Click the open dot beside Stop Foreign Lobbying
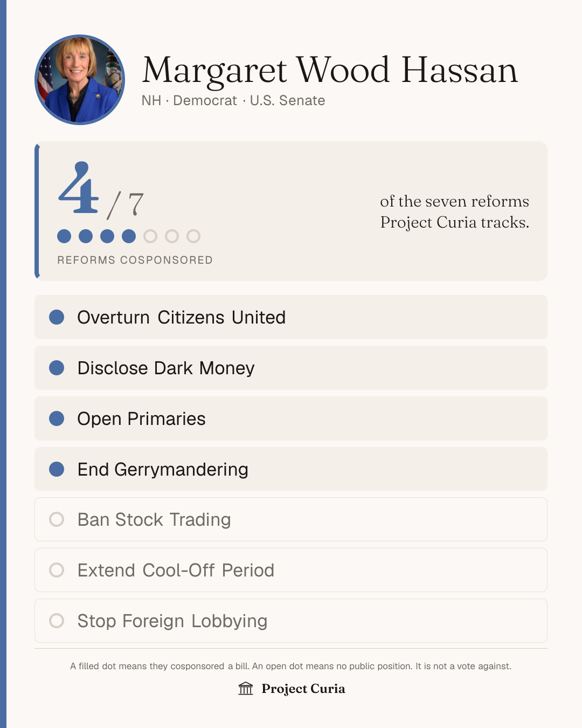582x728 pixels. [x=57, y=621]
